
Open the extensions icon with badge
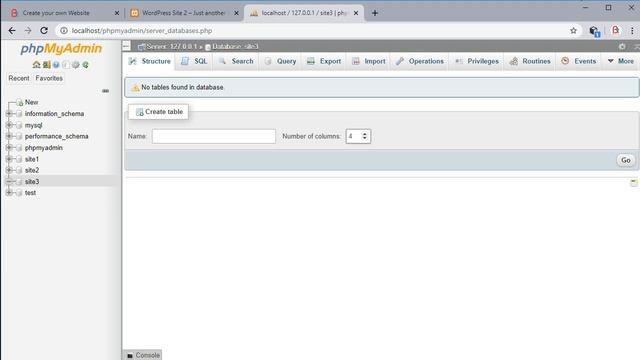pyautogui.click(x=594, y=31)
